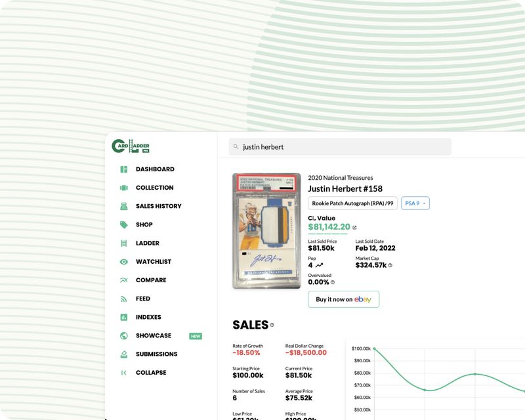525x420 pixels.
Task: Click the help icon next to SALES
Action: click(x=272, y=325)
